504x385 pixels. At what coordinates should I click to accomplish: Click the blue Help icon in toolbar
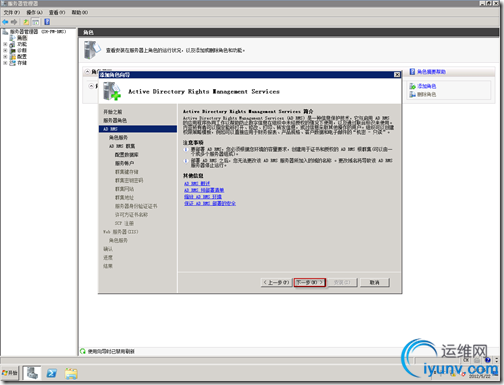coord(47,22)
